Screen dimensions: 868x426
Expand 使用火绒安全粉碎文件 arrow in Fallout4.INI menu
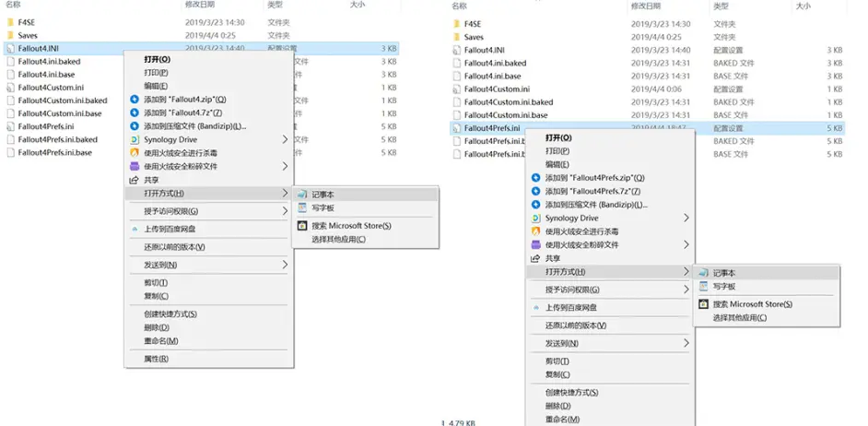pyautogui.click(x=285, y=166)
